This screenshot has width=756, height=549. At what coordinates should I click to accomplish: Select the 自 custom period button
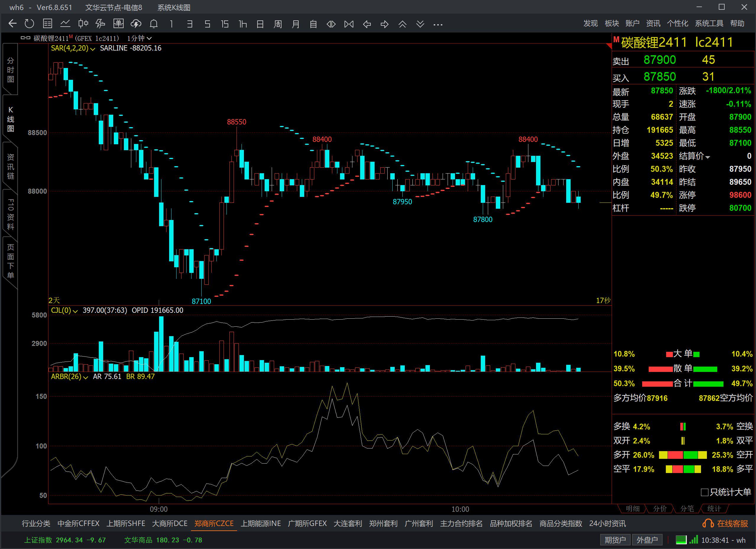point(313,24)
